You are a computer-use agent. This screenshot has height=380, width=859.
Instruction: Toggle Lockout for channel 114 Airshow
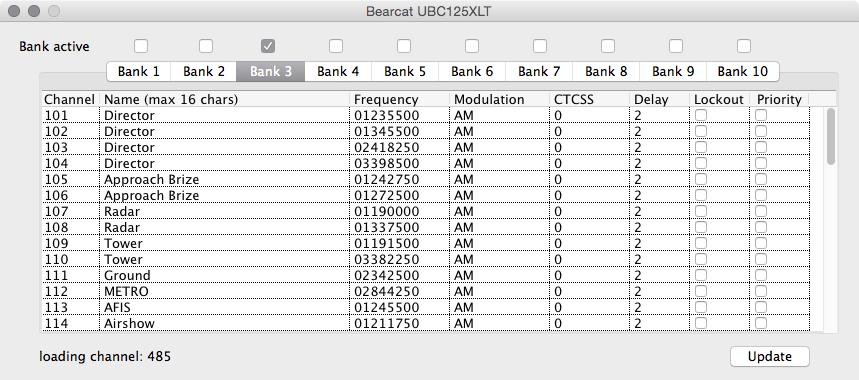pyautogui.click(x=701, y=323)
